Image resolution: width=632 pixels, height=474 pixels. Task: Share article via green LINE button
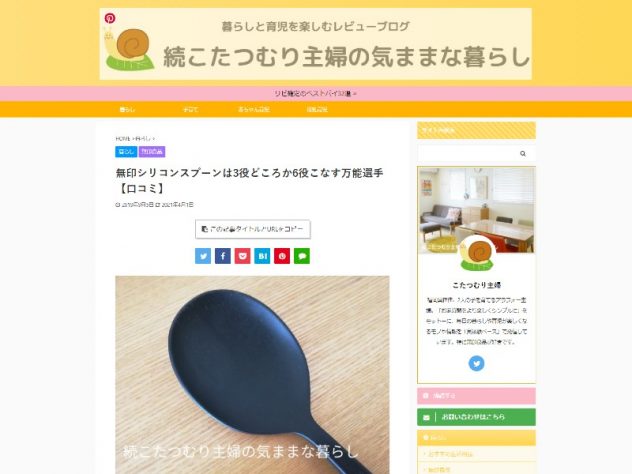click(302, 256)
